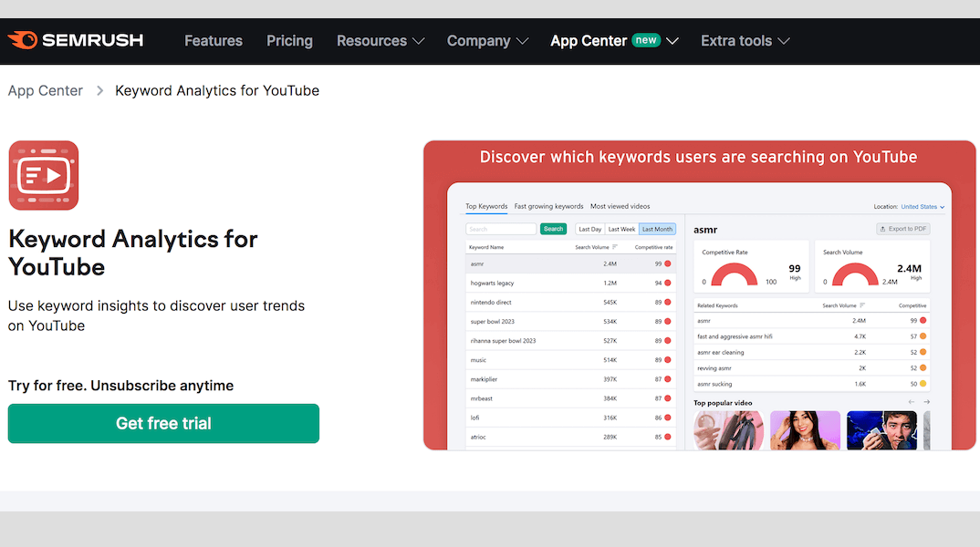Expand the App Center menu

614,41
